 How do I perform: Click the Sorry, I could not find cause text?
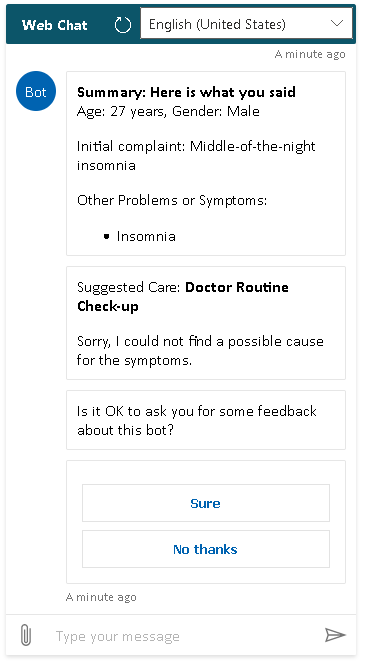pyautogui.click(x=200, y=350)
